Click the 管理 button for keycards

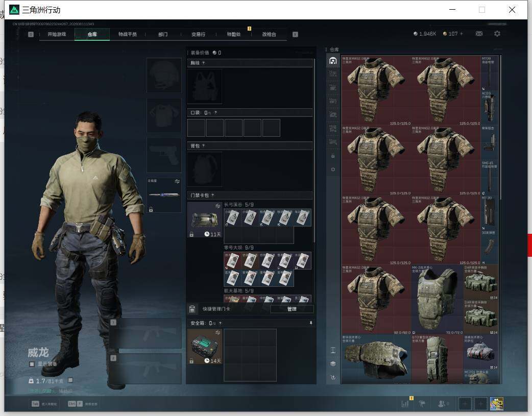[x=292, y=309]
